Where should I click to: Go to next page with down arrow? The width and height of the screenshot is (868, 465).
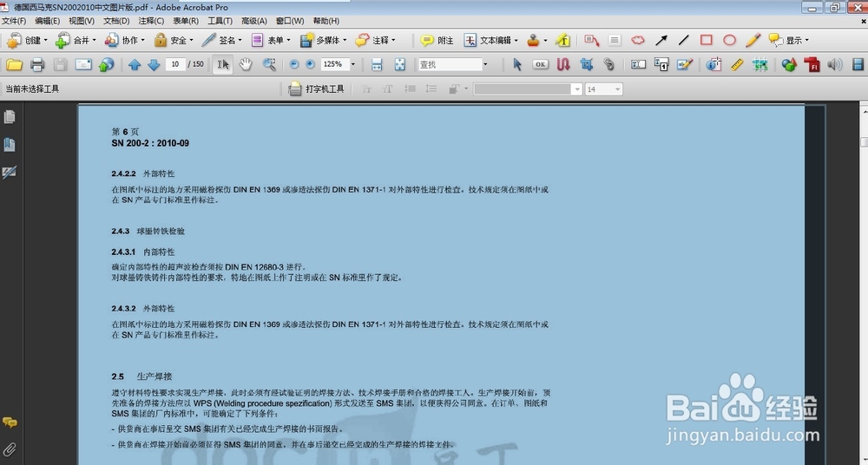154,65
